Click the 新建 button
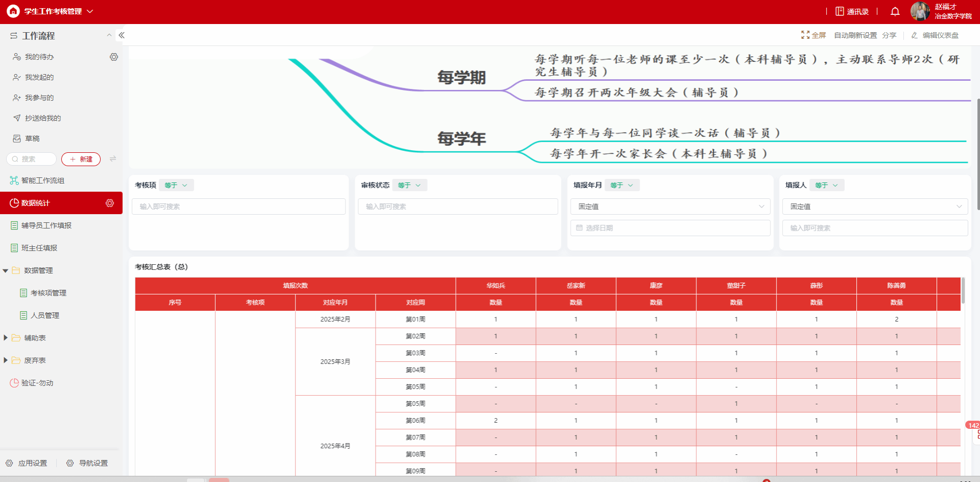Viewport: 980px width, 482px height. point(81,159)
